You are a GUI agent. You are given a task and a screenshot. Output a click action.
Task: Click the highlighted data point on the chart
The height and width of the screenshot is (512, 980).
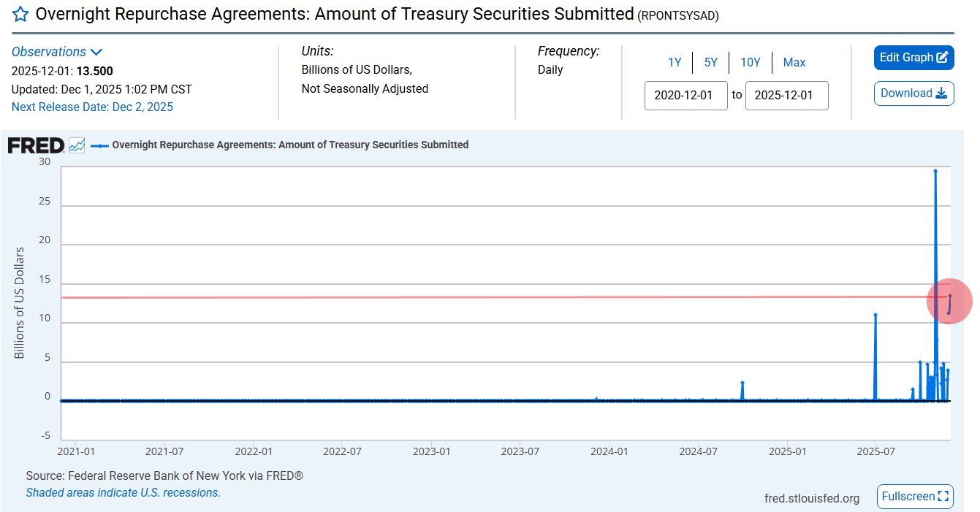coord(949,300)
